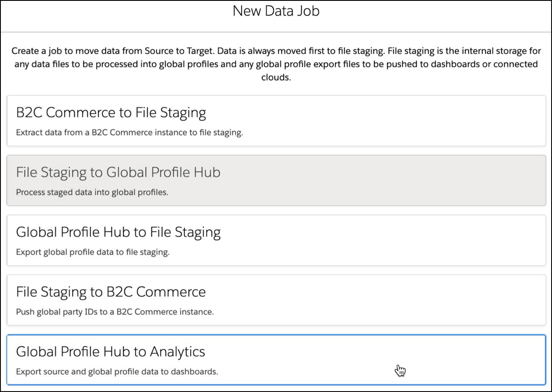This screenshot has height=392, width=552.
Task: Click 'Export source and global profile data to dashboards' text
Action: point(117,372)
